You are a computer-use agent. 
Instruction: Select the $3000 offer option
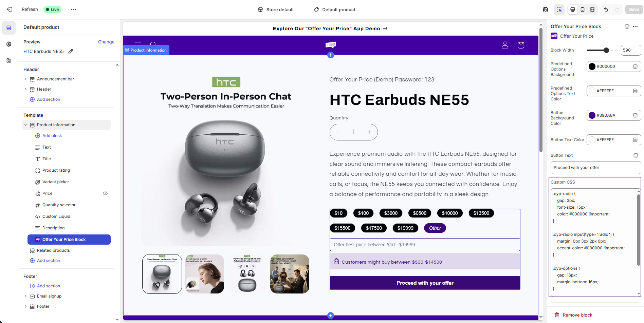coord(391,213)
